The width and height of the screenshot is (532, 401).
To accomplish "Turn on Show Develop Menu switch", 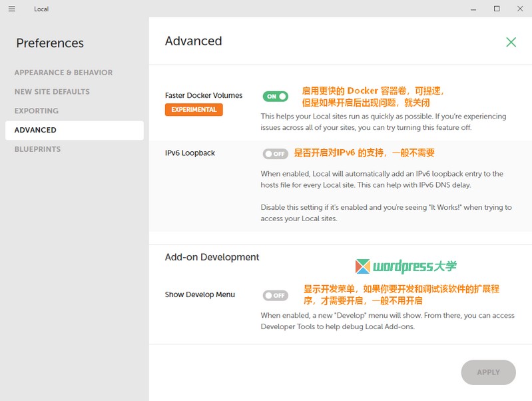I will click(276, 295).
